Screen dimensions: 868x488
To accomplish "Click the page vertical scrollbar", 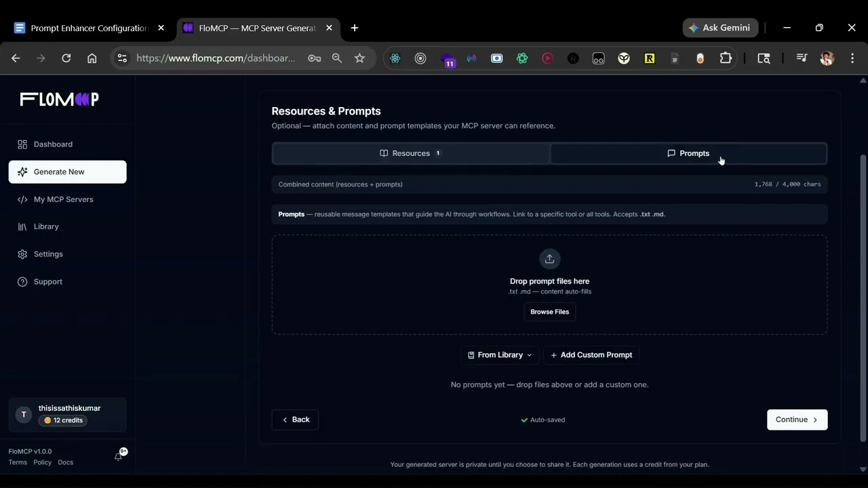I will (863, 298).
